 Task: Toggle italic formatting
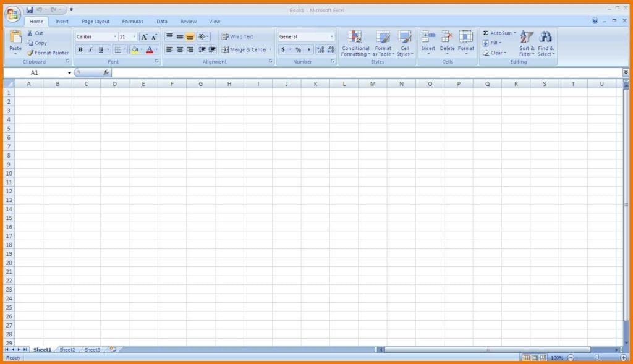pos(89,49)
